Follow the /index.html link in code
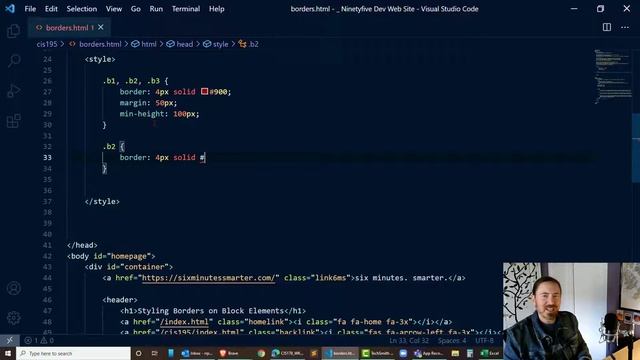Screen dimensions: 640x360 point(184,322)
